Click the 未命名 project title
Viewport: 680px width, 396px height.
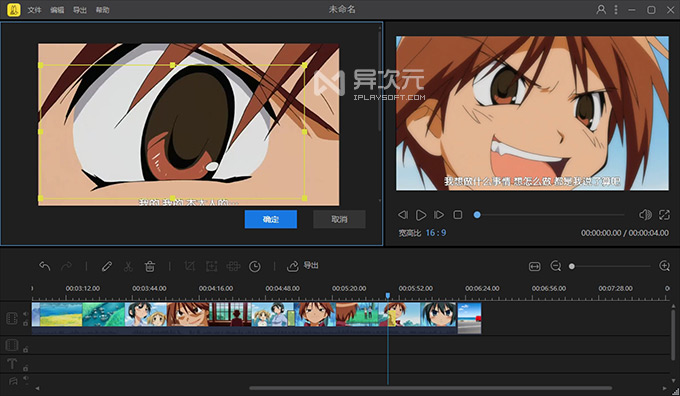point(342,9)
